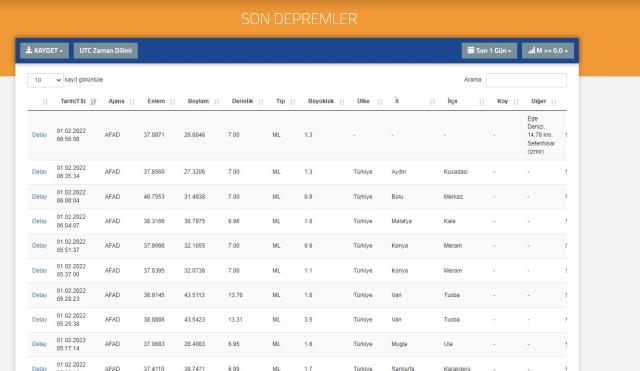The image size is (640, 371).
Task: Sort by Ajans column sort icon
Action: [x=132, y=102]
